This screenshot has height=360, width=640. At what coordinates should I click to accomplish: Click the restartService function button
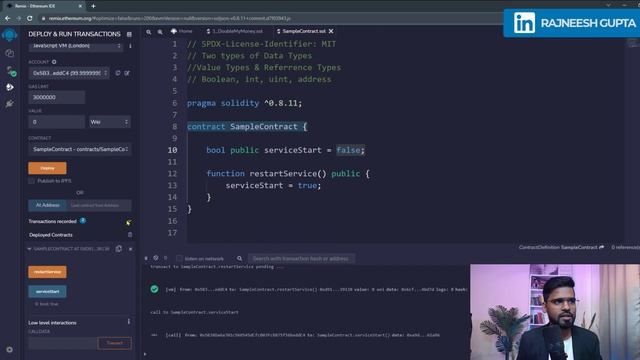47,272
